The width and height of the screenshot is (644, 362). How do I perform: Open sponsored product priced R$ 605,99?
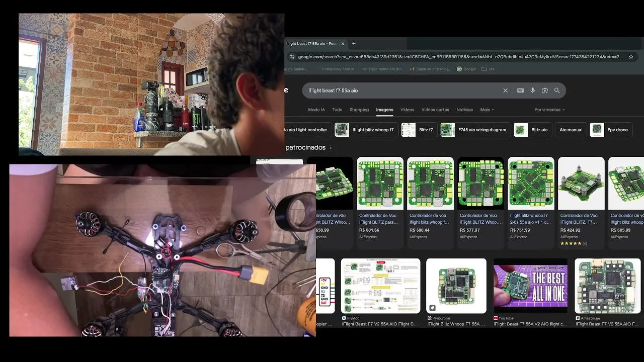(626, 203)
